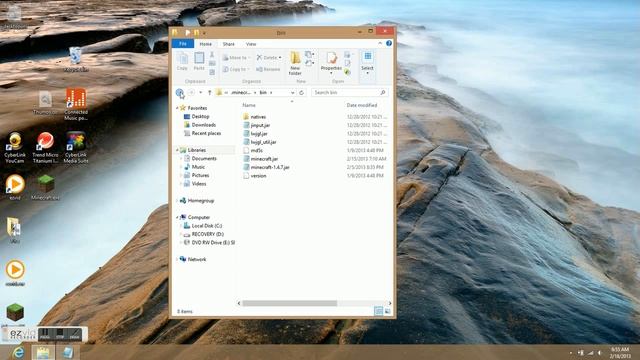Click the Cut scissors icon
This screenshot has height=360, width=640.
(212, 55)
